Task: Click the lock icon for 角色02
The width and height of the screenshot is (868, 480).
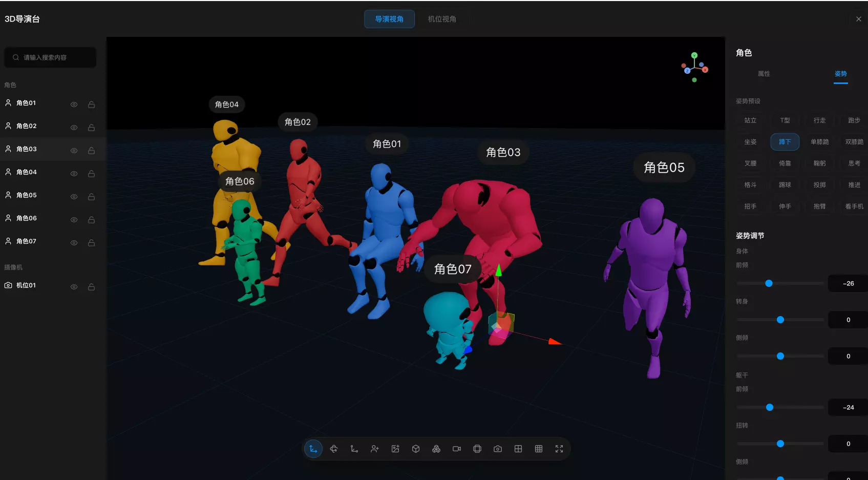Action: click(91, 128)
